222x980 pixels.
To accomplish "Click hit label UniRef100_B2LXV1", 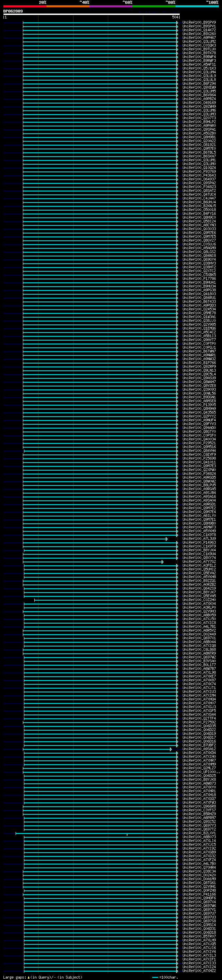I will [199, 833].
